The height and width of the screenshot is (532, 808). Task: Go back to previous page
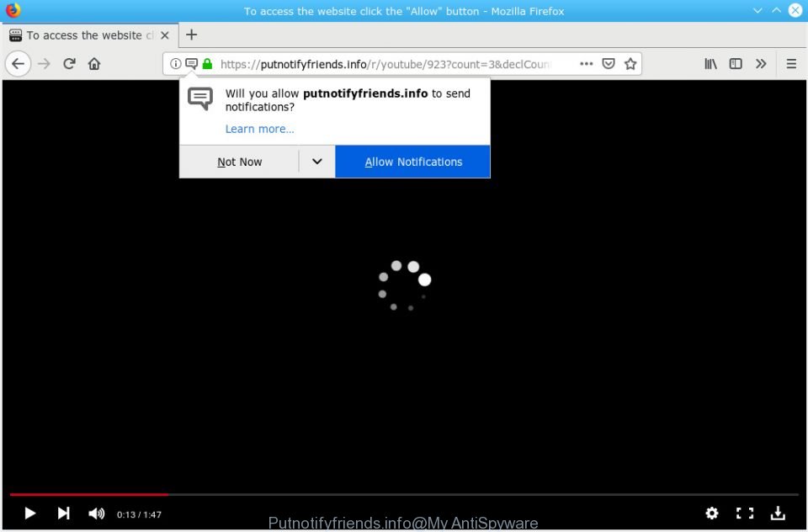click(x=18, y=64)
